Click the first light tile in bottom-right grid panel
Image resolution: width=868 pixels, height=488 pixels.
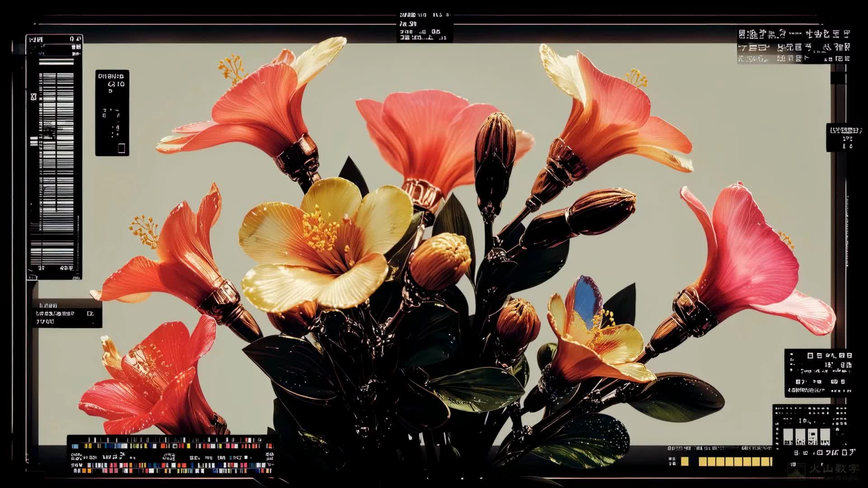click(788, 436)
